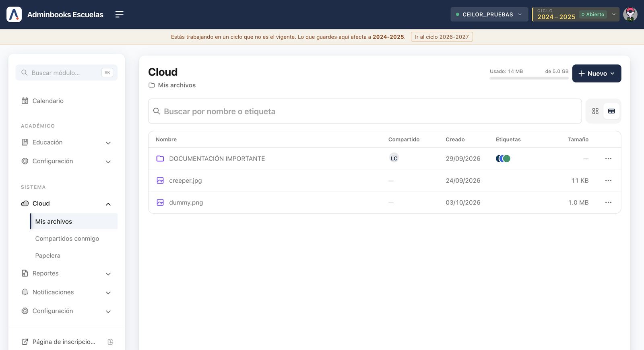Expand the Notificaciones section
644x350 pixels.
pos(66,292)
